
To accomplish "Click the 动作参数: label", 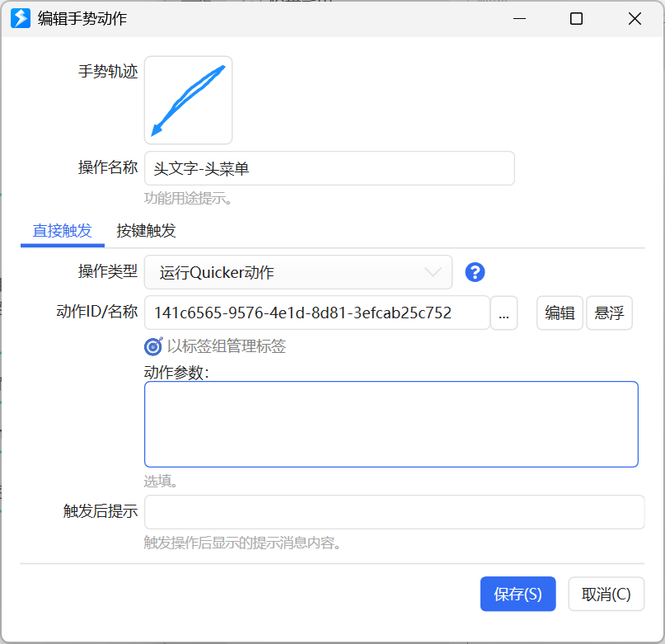I will 176,373.
